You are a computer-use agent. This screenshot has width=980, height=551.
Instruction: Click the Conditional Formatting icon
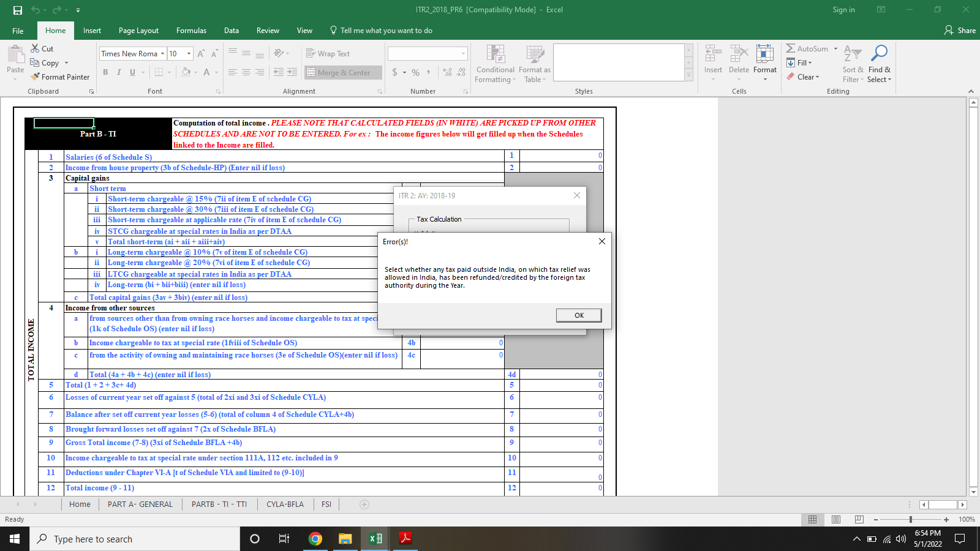[x=496, y=54]
